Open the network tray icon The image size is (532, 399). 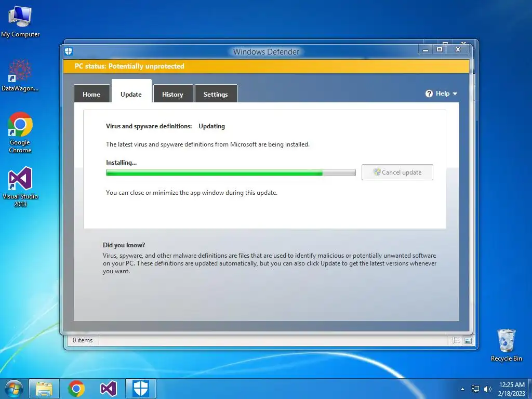pos(475,389)
